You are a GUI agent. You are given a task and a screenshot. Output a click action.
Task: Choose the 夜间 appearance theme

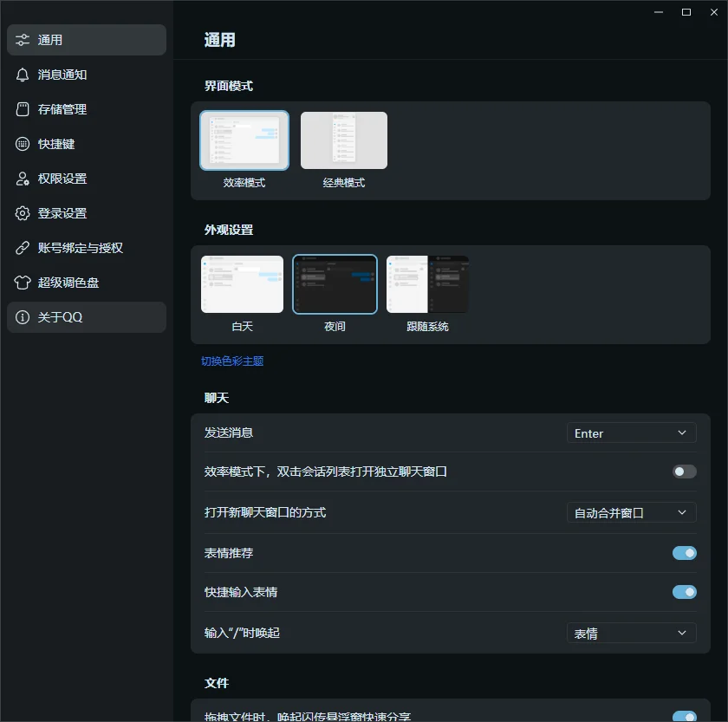335,284
